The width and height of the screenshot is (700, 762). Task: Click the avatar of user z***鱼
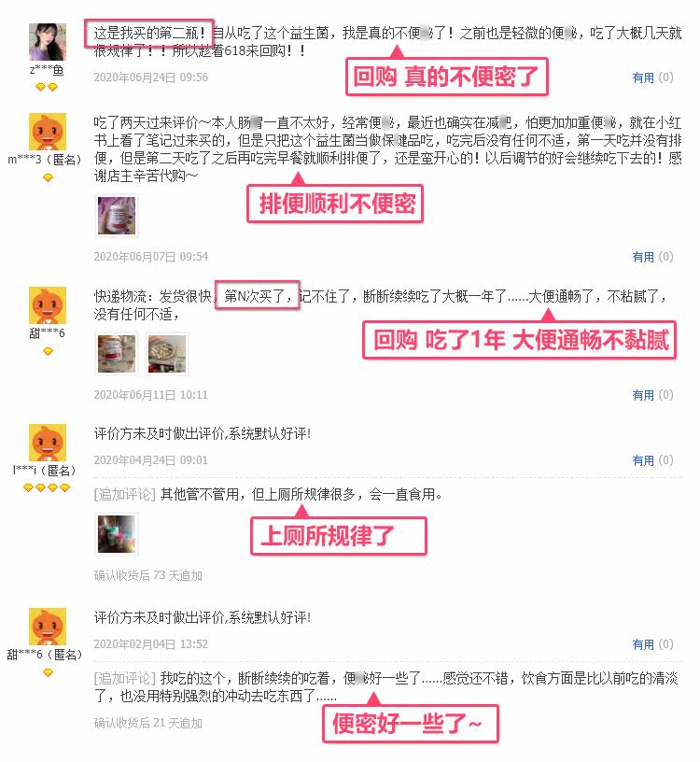pos(47,42)
